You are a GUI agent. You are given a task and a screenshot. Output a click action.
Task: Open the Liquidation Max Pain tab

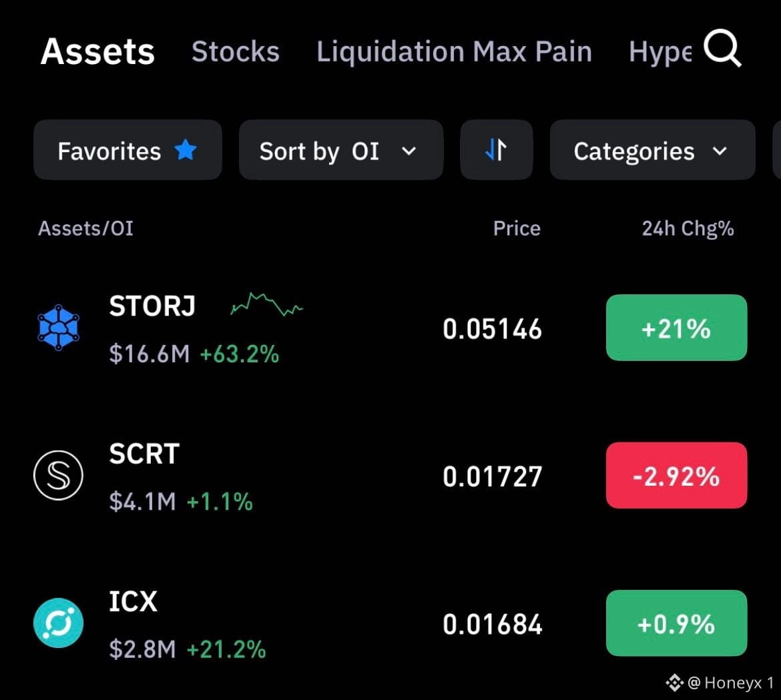tap(455, 51)
